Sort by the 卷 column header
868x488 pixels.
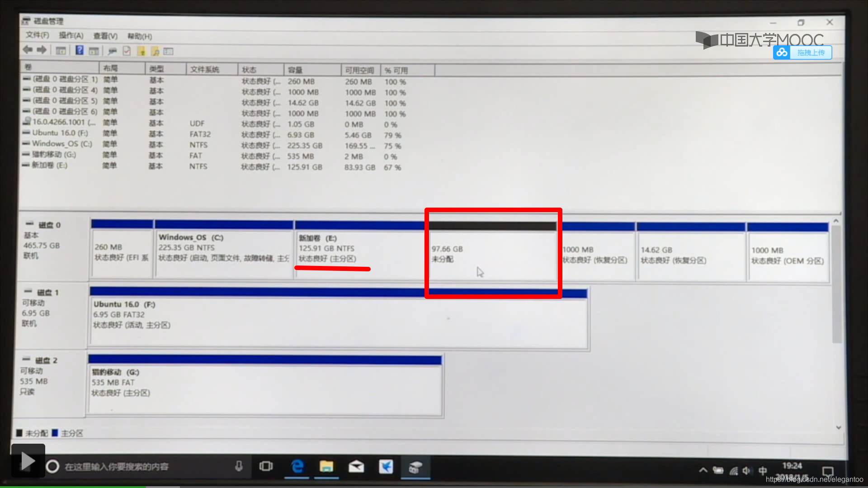60,67
